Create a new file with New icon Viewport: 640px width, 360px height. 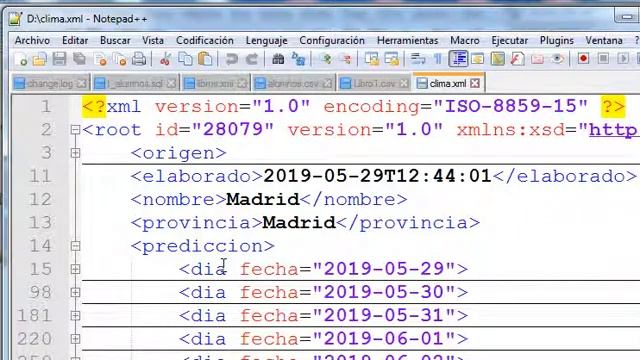click(x=20, y=59)
